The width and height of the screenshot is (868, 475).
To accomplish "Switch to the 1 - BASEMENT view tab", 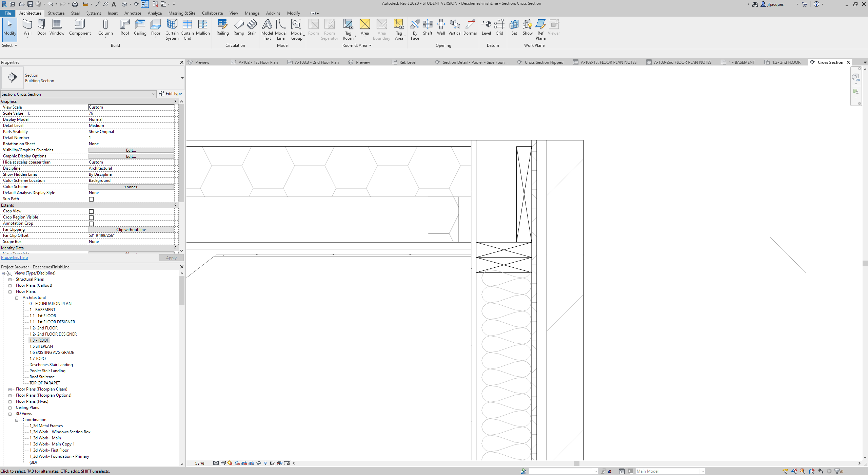I will tap(738, 62).
